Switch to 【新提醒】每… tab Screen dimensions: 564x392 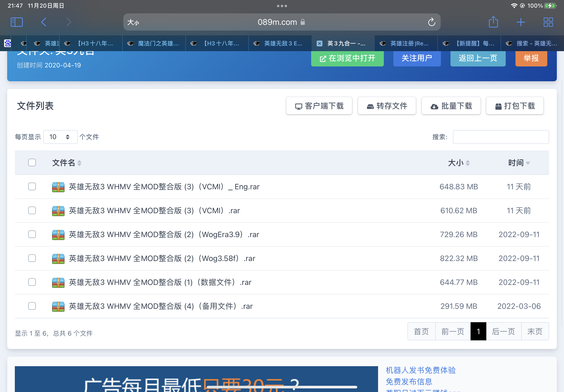[469, 44]
